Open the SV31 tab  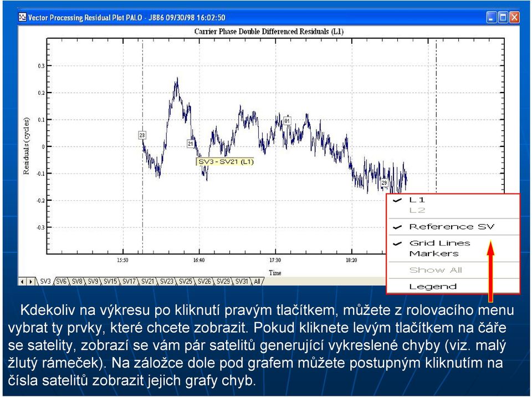click(242, 281)
